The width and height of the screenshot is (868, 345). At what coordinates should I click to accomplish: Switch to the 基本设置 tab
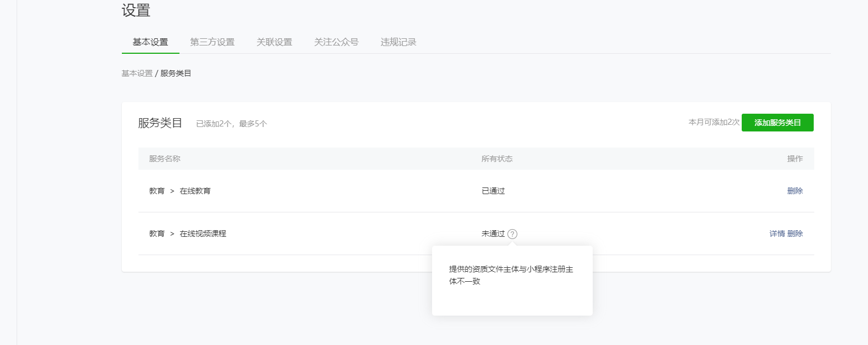pyautogui.click(x=150, y=42)
